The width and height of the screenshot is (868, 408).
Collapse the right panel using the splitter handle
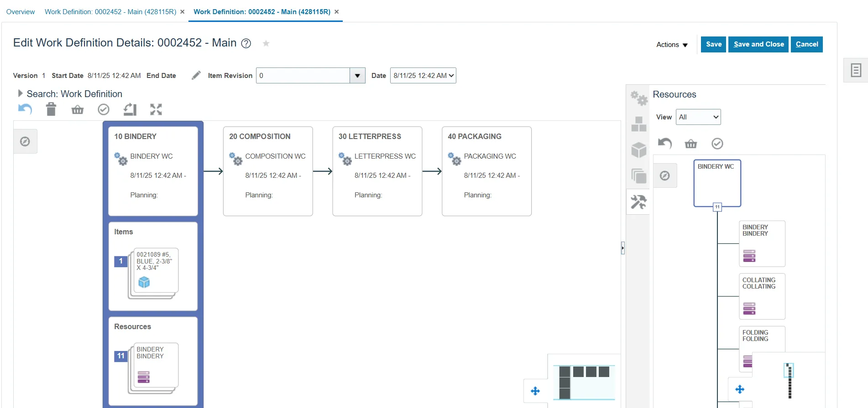tap(622, 248)
